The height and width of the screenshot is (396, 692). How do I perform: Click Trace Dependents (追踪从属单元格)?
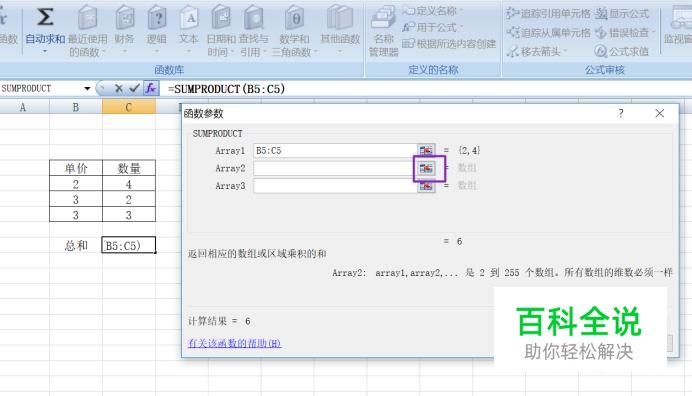pyautogui.click(x=548, y=33)
